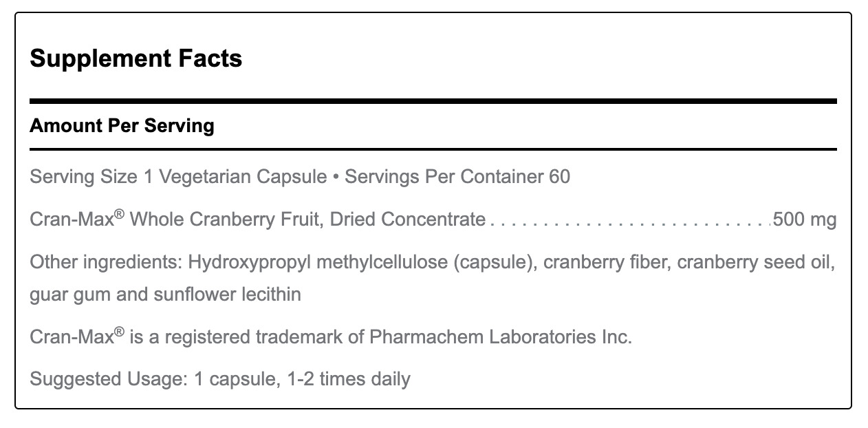Click the thin divider below Amount Per Serving
This screenshot has height=428, width=868.
pyautogui.click(x=433, y=149)
